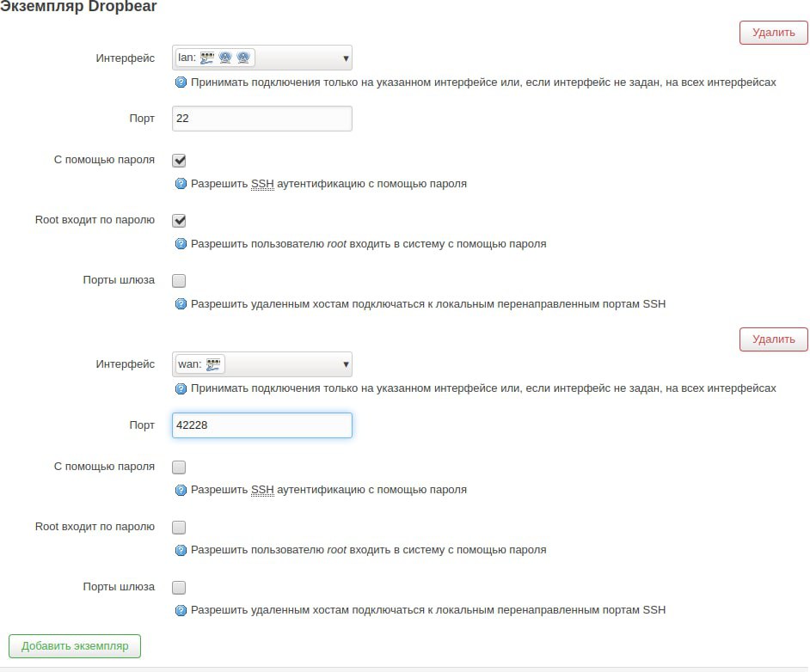Uncheck 'С помощью пароля' for the lan instance
The image size is (810, 672).
click(179, 161)
